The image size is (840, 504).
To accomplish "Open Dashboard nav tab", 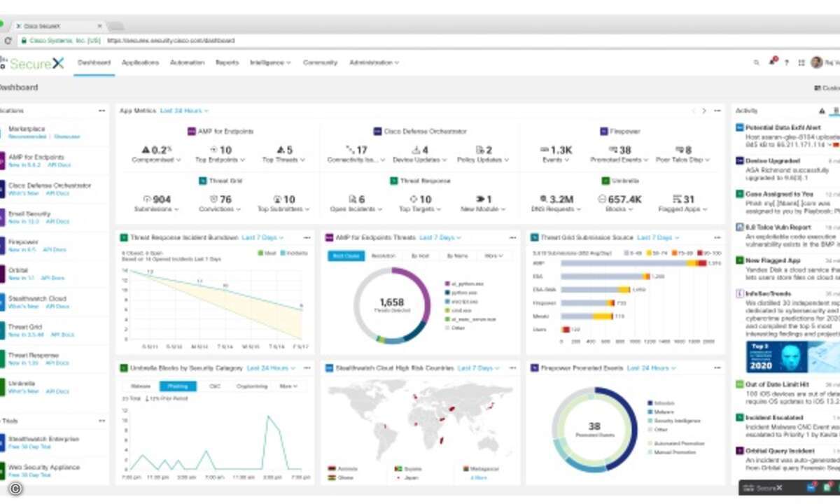I will point(94,62).
